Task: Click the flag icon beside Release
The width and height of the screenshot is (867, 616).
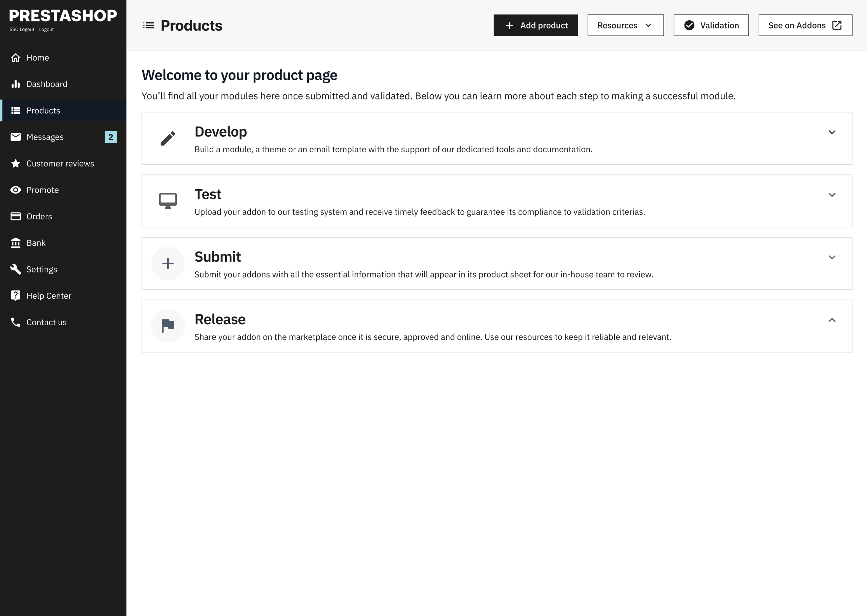Action: click(168, 326)
